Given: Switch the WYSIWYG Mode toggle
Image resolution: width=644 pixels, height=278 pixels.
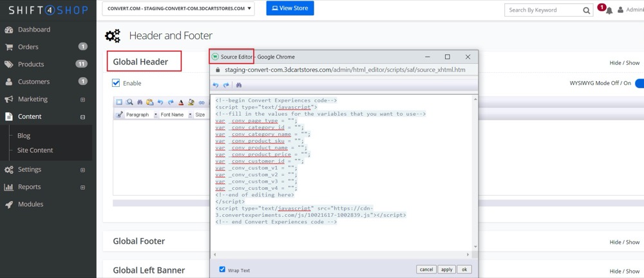Looking at the screenshot, I should point(639,83).
